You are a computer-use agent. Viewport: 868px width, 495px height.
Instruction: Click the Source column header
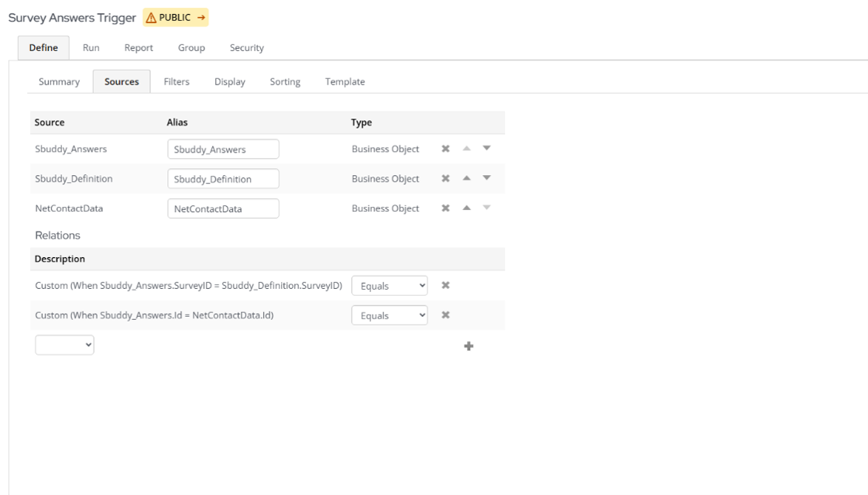(50, 122)
